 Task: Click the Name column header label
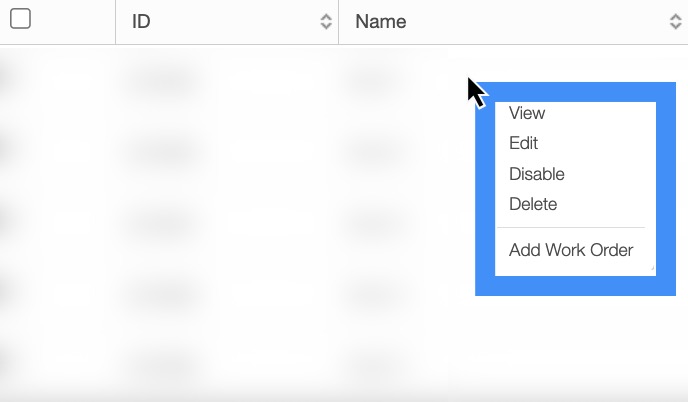(381, 22)
